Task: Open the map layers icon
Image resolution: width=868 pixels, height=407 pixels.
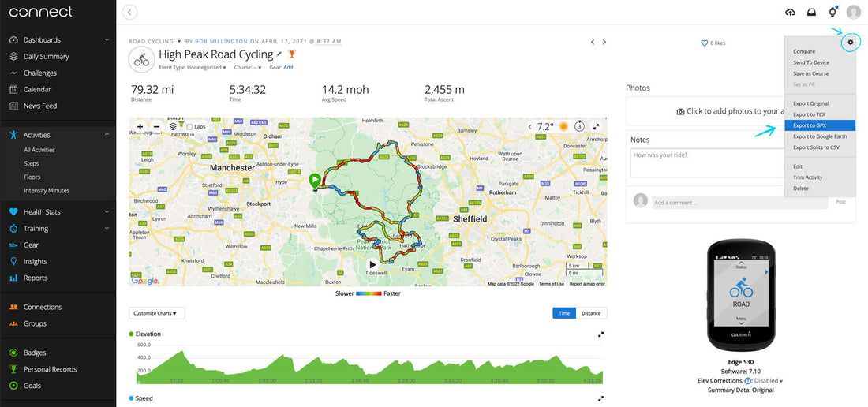Action: click(x=173, y=126)
